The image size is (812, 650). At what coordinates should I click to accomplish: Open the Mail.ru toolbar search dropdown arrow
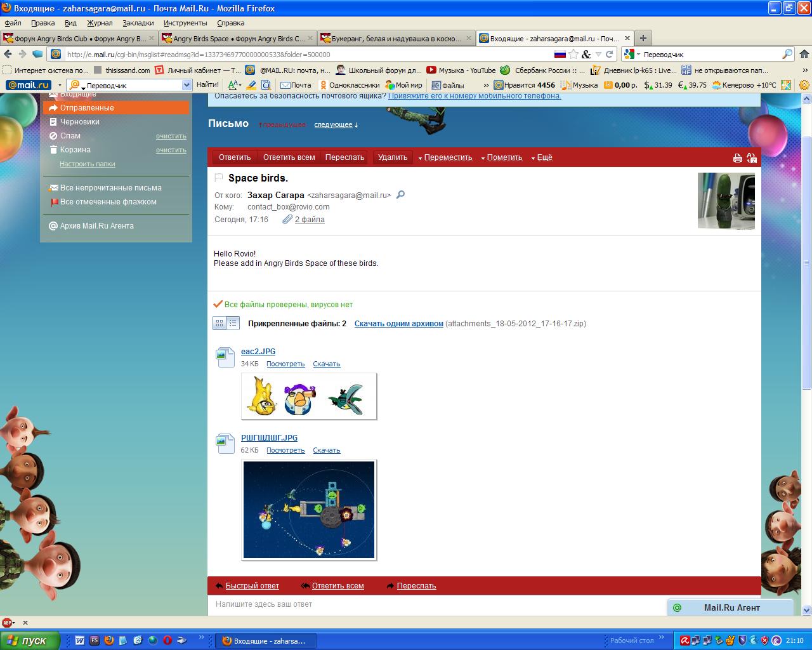pos(187,85)
